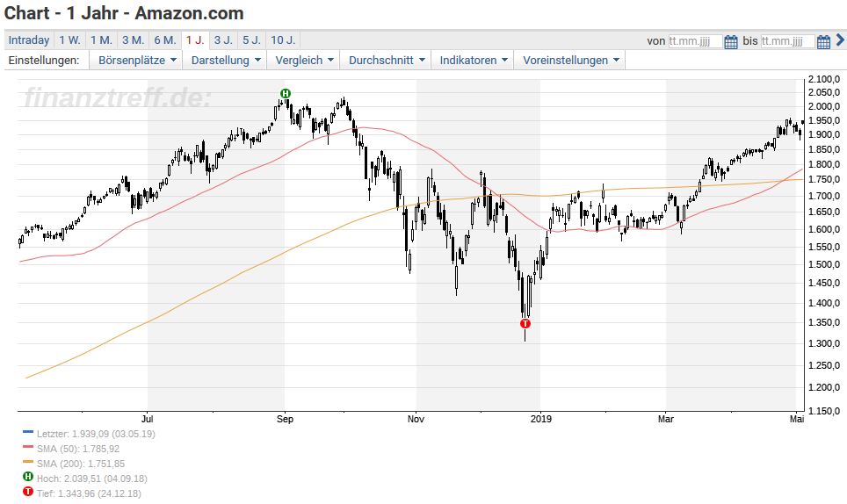Click the red SMA (50) line swatch in the legend
Image resolution: width=847 pixels, height=504 pixels.
pyautogui.click(x=28, y=447)
